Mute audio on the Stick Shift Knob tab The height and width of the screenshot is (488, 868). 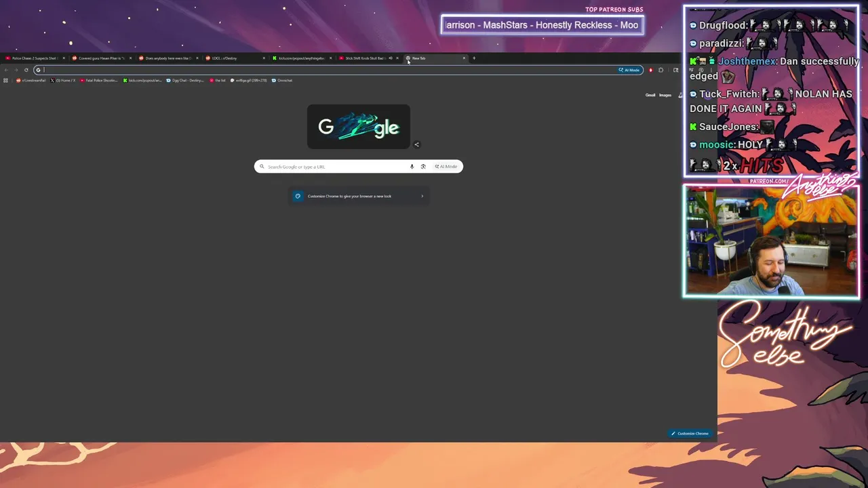pos(390,58)
